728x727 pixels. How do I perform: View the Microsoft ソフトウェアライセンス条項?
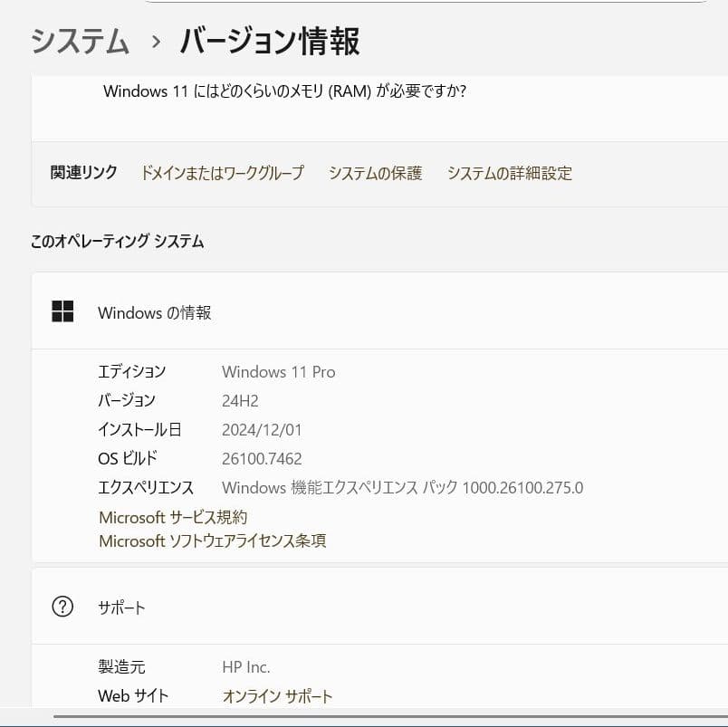211,541
